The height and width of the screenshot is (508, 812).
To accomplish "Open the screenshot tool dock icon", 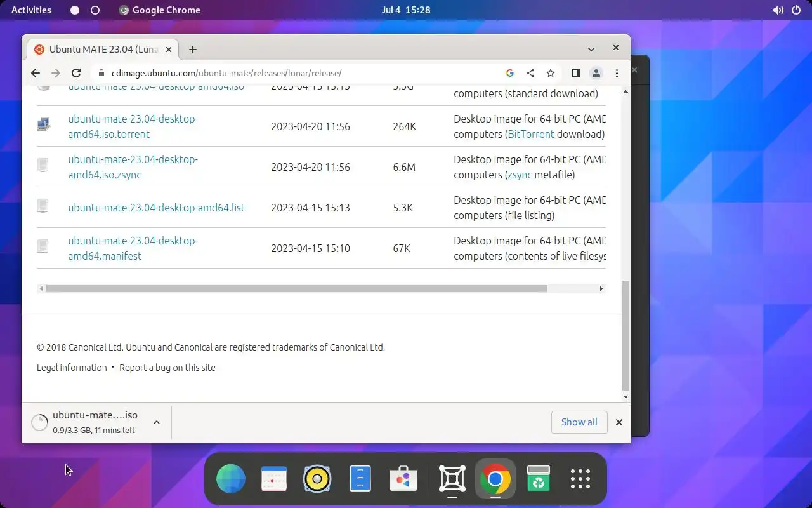I will click(x=452, y=479).
